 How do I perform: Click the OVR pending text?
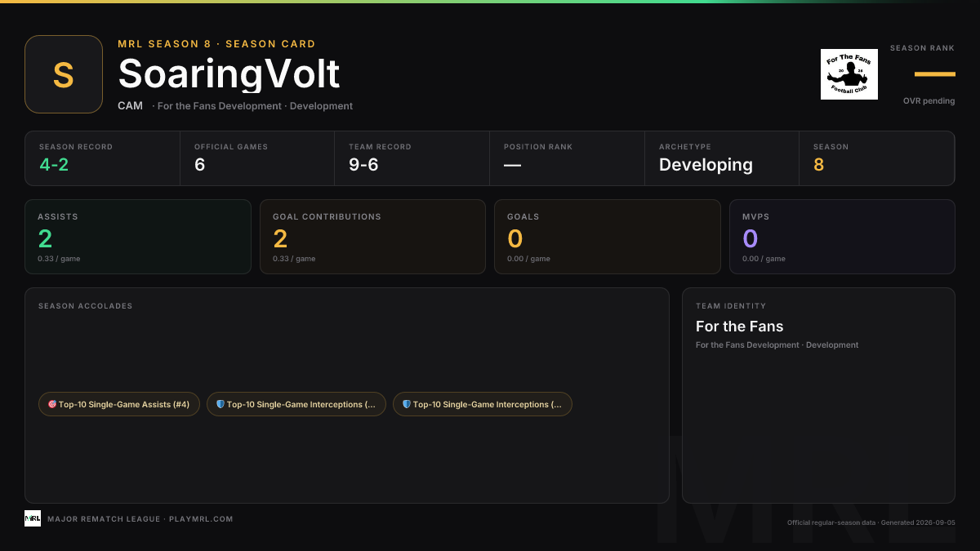click(929, 101)
